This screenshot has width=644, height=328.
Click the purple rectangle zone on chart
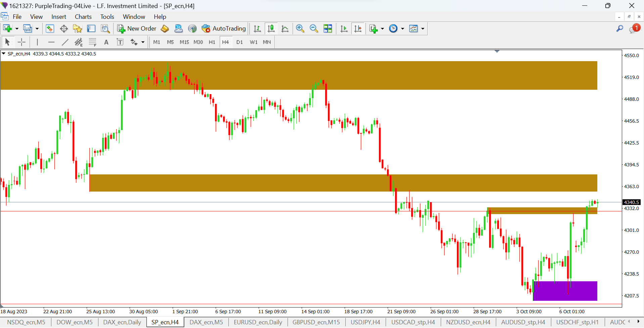565,291
